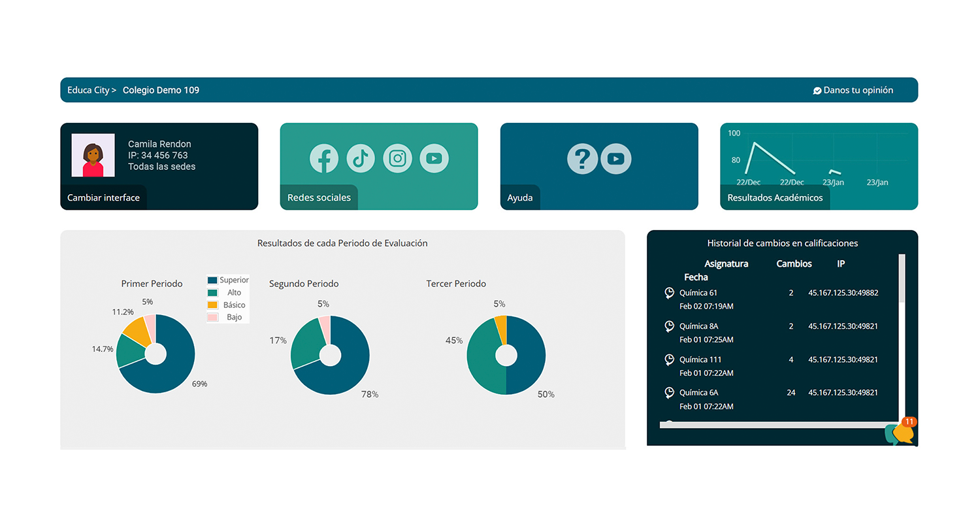980x523 pixels.
Task: Click Danos tu opinión link
Action: click(853, 90)
